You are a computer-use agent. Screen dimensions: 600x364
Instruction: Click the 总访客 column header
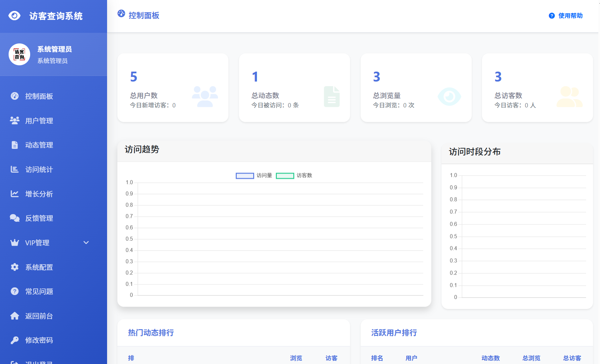pos(572,358)
